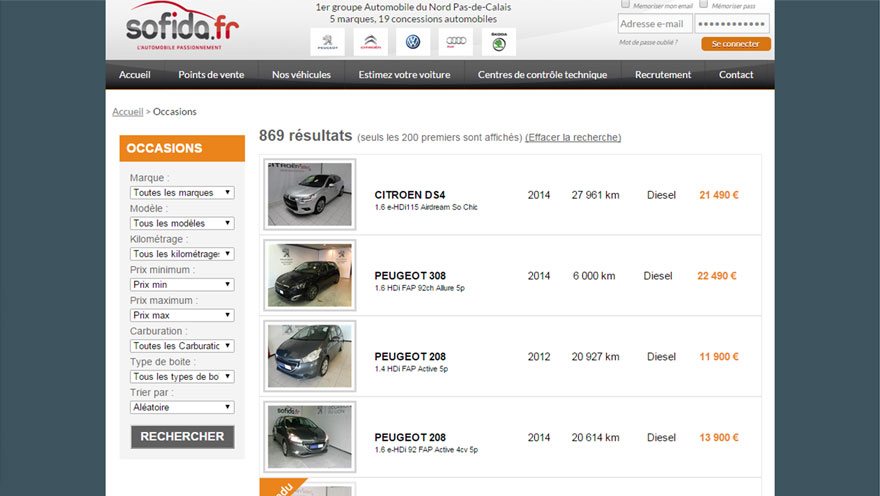Click the 13 900 € price

(719, 438)
